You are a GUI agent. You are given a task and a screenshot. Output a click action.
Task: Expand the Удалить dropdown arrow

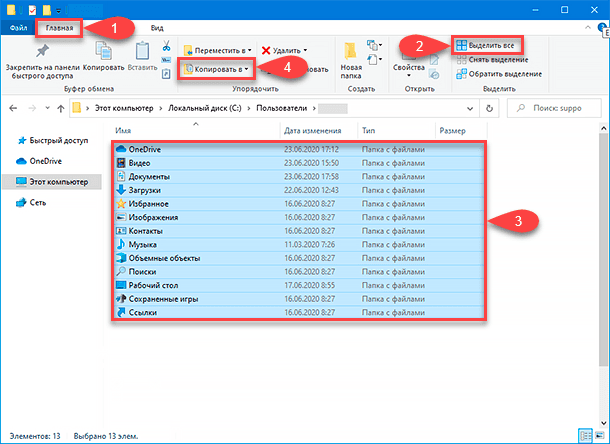(305, 49)
